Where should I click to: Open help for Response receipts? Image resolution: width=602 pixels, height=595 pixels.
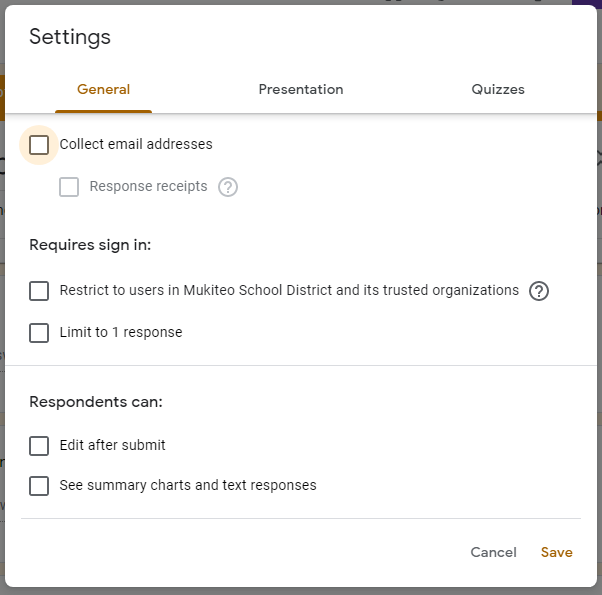tap(228, 187)
